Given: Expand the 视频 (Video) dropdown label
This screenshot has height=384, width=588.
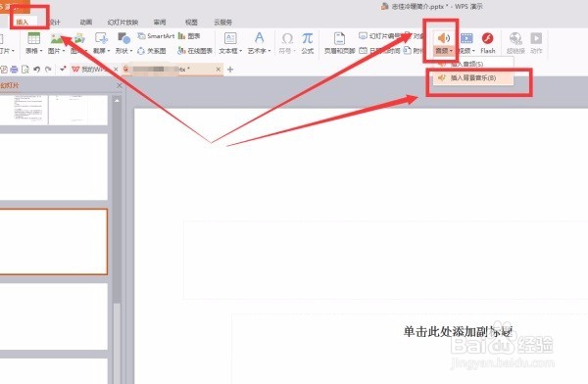Looking at the screenshot, I should pos(466,51).
